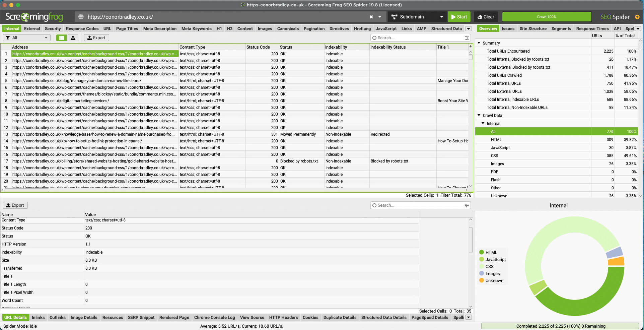Expand the hidden top tabs overflow arrow
The image size is (644, 330).
pyautogui.click(x=469, y=29)
